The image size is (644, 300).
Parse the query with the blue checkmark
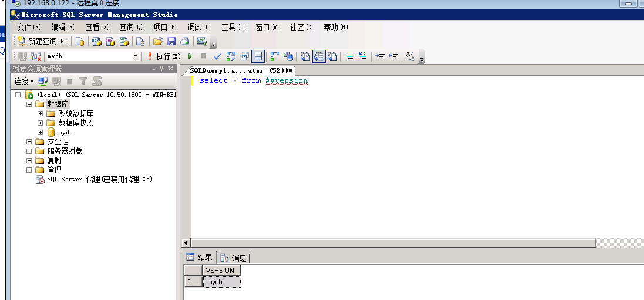click(217, 56)
